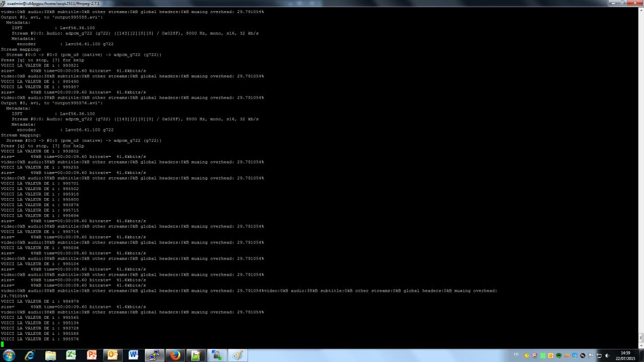Click "VOICI LA VALEUR DE i : 995565"

pyautogui.click(x=40, y=317)
